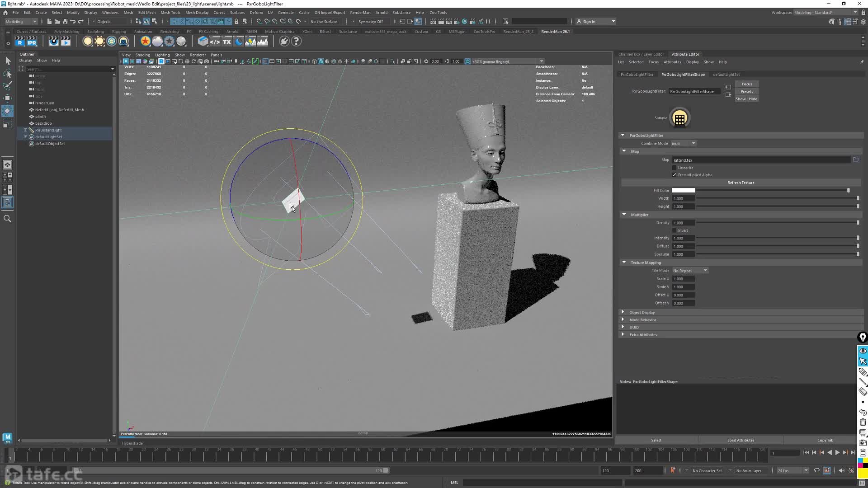Create sun distant light from shelf

pyautogui.click(x=99, y=42)
